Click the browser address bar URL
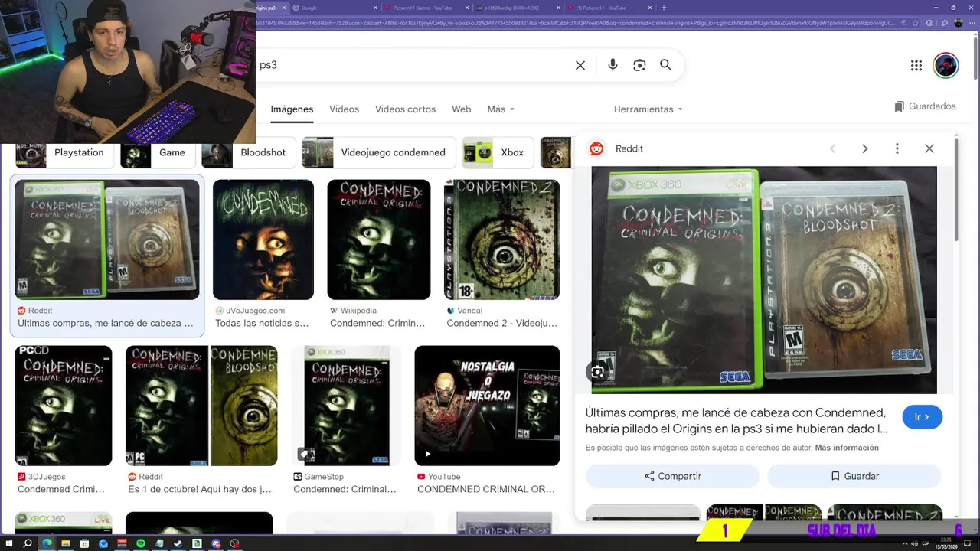Image resolution: width=980 pixels, height=551 pixels. [574, 23]
